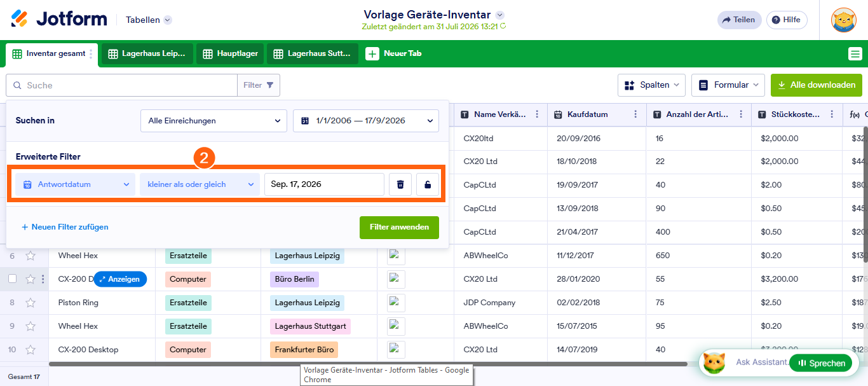
Task: Click the Computer tag in row 10
Action: pos(188,350)
